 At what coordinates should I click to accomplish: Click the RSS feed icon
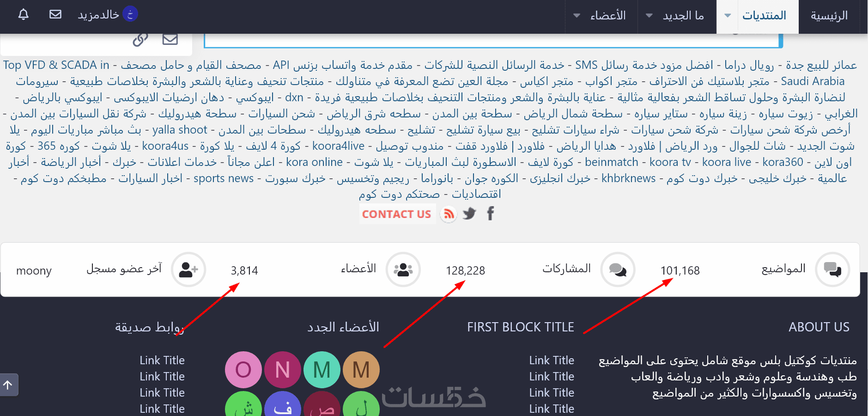tap(448, 214)
